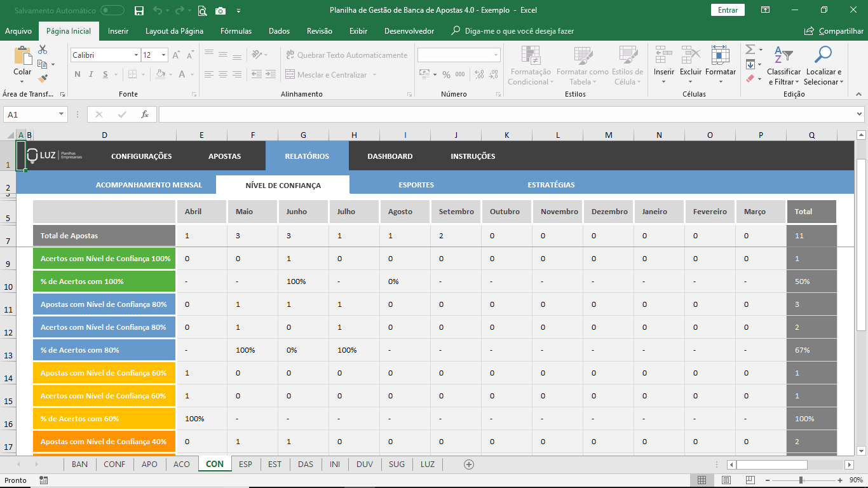This screenshot has height=488, width=868.
Task: Toggle Quebrar Texto Automaticamente
Action: pyautogui.click(x=346, y=55)
